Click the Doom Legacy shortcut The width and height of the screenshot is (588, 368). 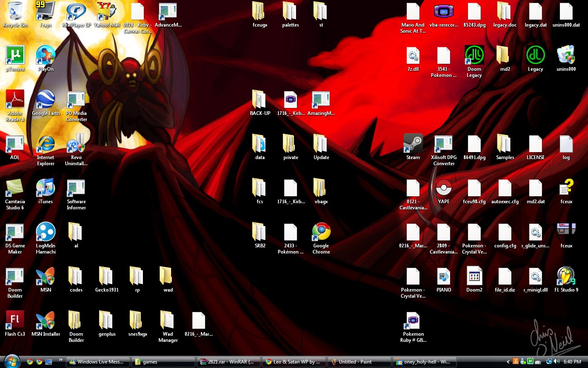474,62
